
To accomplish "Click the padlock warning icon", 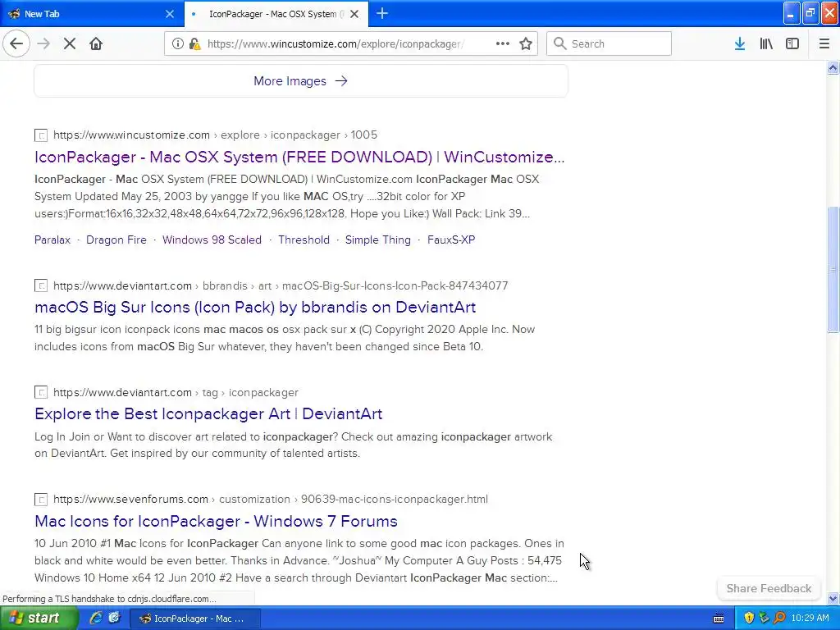I will click(194, 43).
